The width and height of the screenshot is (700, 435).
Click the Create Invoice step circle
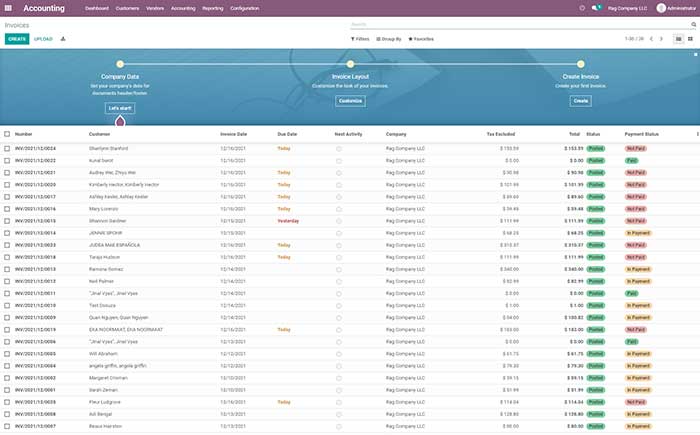581,64
